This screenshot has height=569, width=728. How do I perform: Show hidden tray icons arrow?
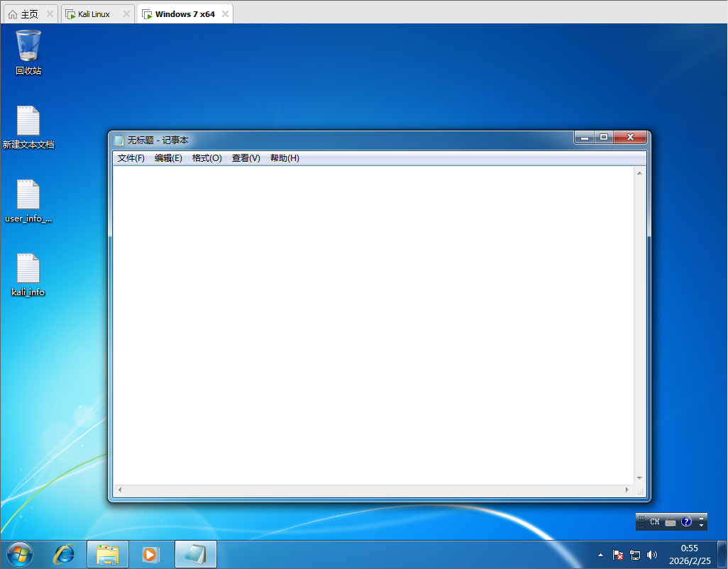tap(600, 555)
